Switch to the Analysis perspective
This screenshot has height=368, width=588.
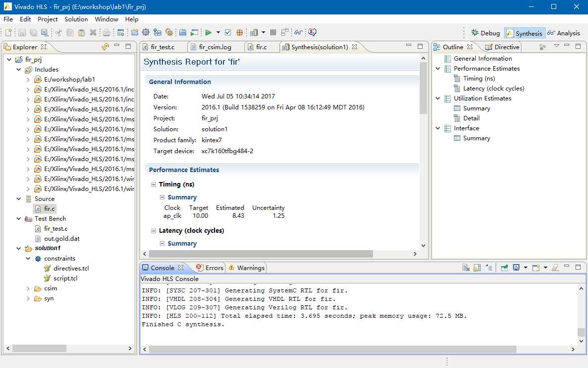click(x=564, y=33)
